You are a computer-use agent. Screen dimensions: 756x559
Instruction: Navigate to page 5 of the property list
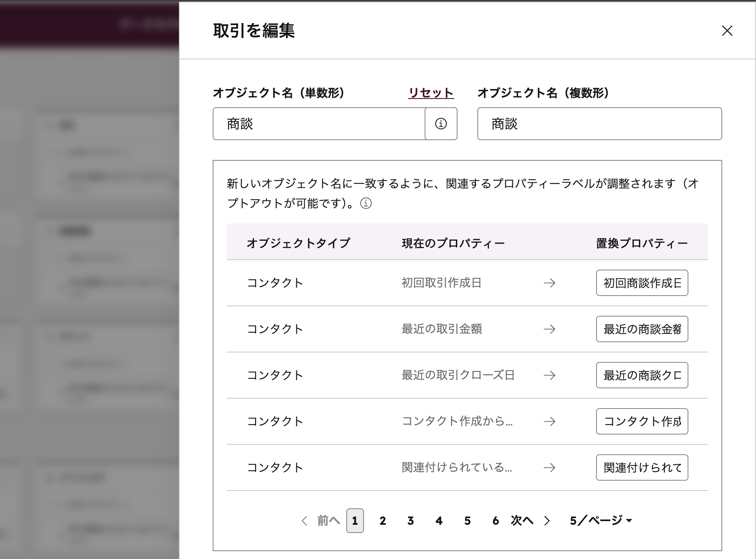click(467, 521)
